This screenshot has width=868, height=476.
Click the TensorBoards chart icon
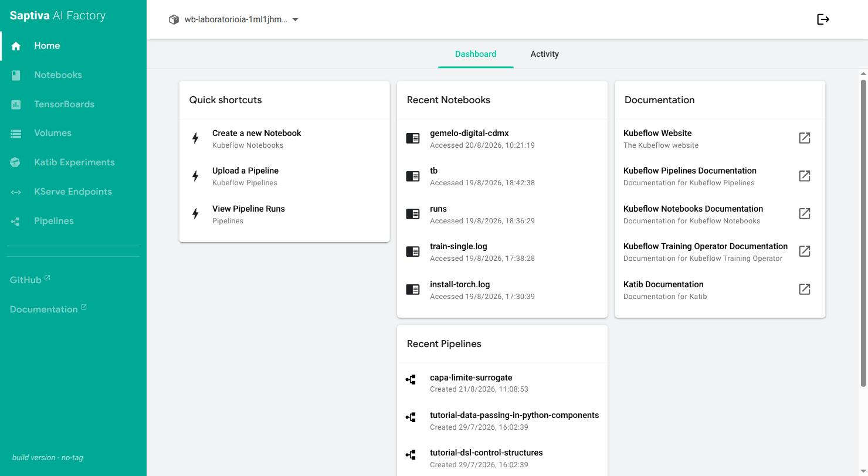[16, 104]
